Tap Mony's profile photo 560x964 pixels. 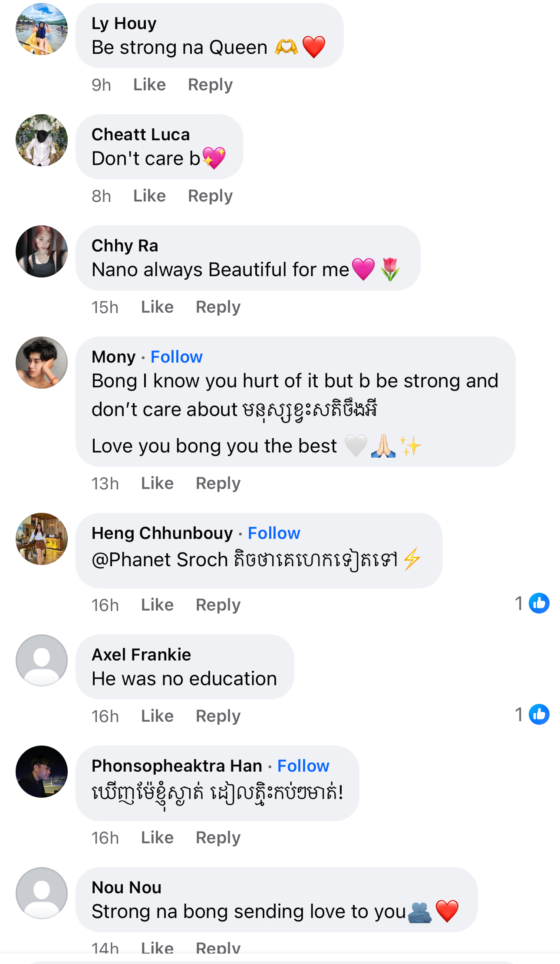42,363
